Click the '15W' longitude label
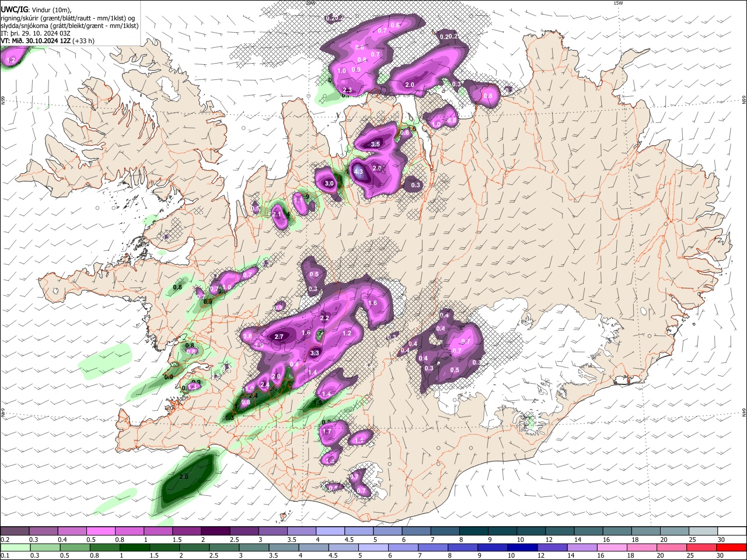This screenshot has height=560, width=747. (618, 2)
